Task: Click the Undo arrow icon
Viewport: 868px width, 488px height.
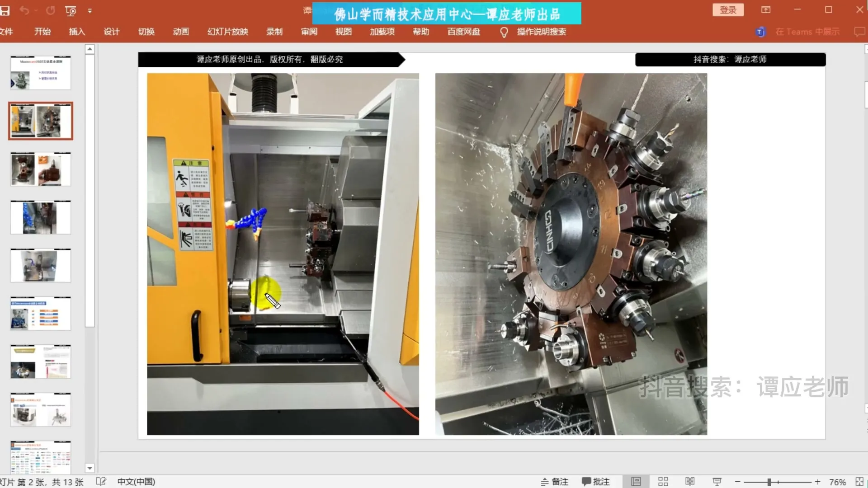Action: click(x=25, y=10)
